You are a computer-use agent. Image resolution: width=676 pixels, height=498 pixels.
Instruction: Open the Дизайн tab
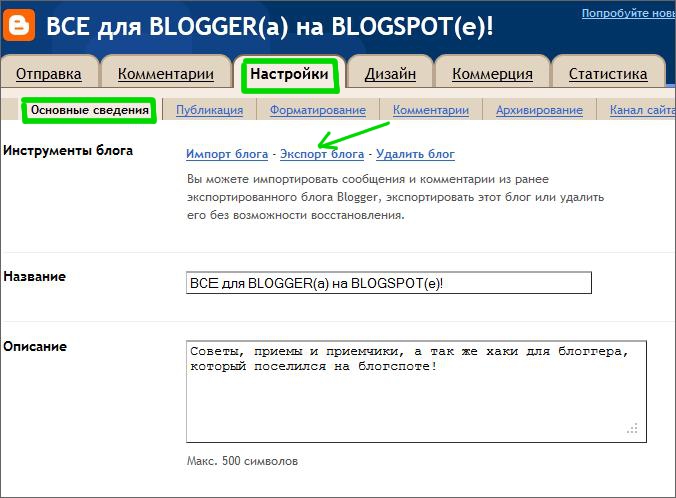point(390,74)
